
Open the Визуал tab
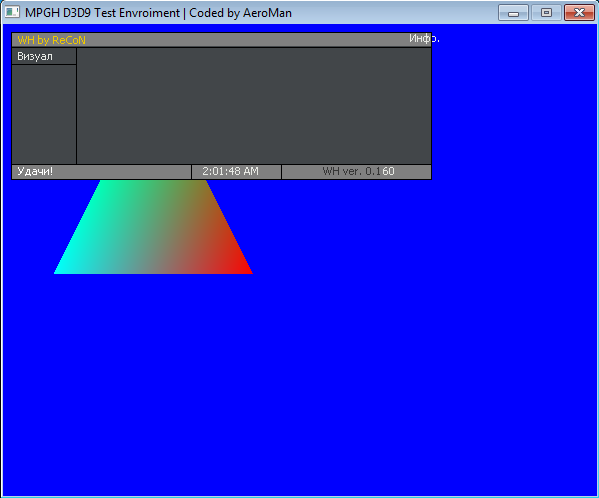tap(44, 57)
